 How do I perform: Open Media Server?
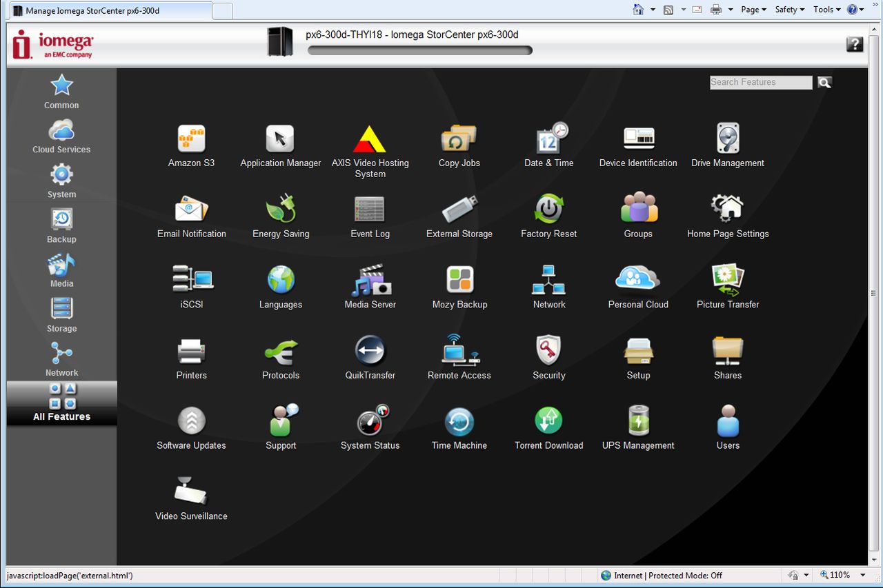(370, 287)
